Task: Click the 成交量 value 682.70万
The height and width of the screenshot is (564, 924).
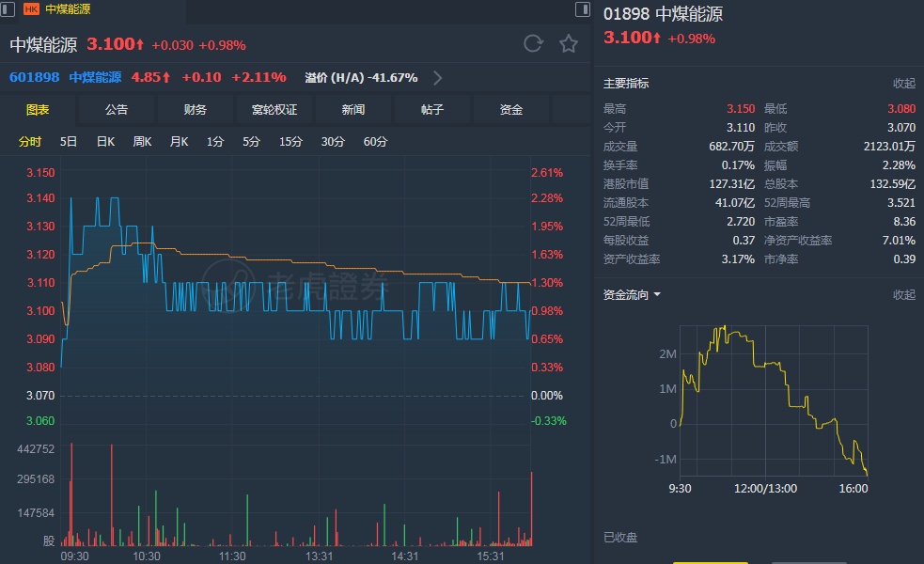Action: click(731, 146)
